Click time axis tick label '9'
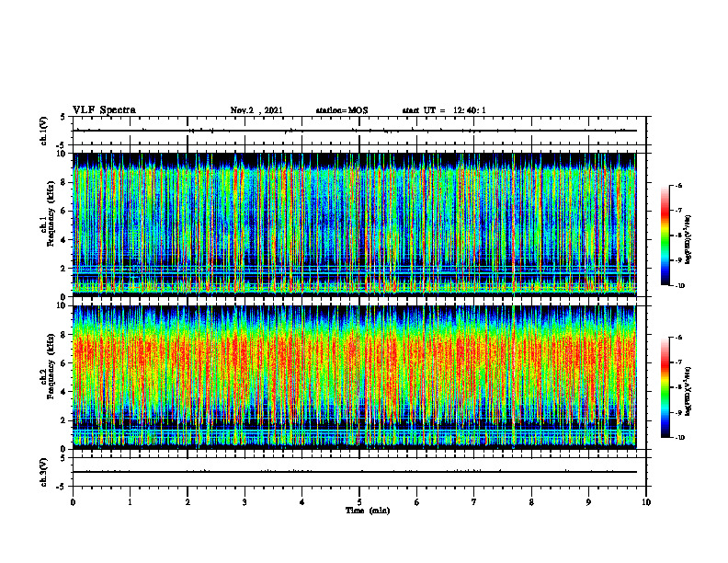The image size is (728, 563). click(x=588, y=502)
